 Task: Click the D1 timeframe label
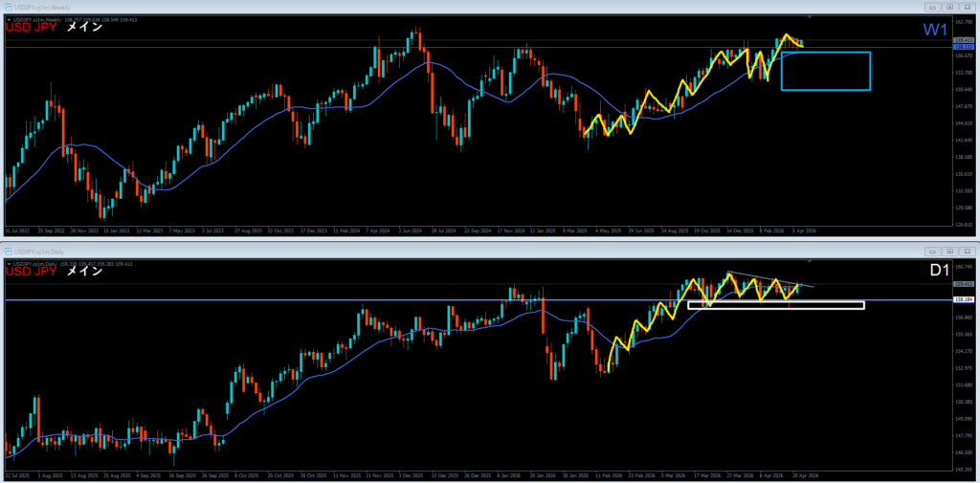tap(940, 272)
